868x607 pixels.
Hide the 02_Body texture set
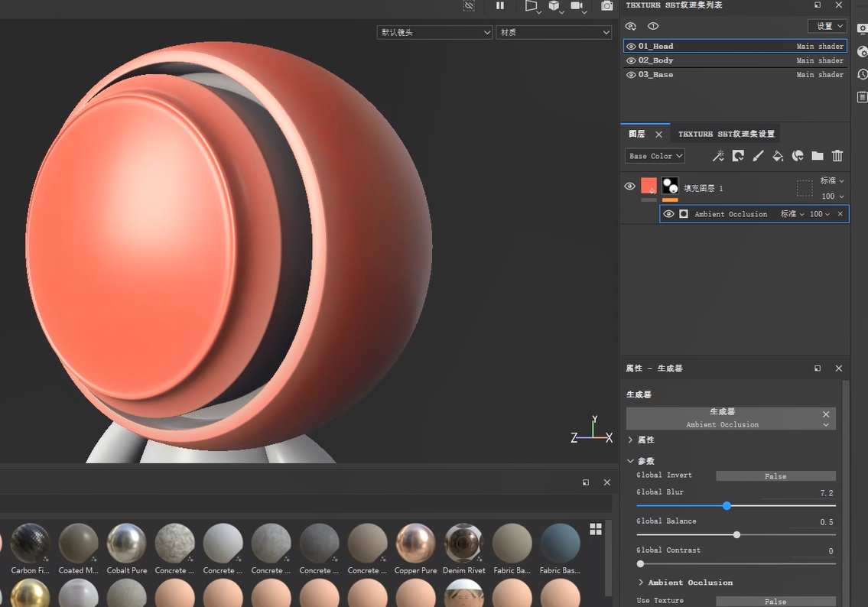(631, 61)
